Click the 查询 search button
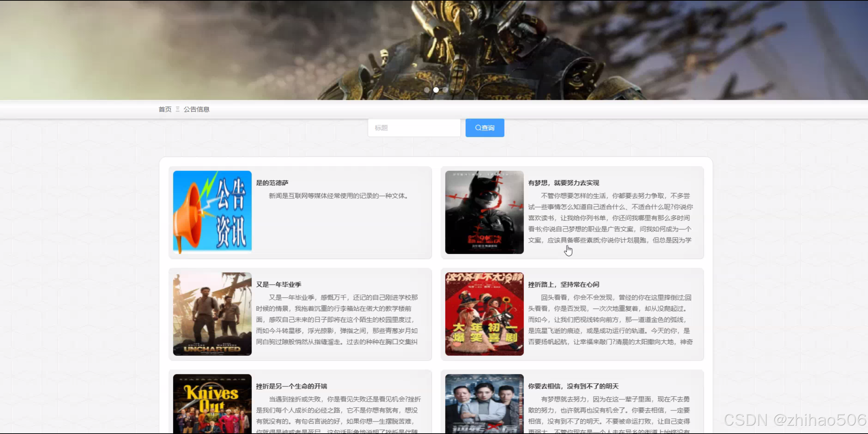The height and width of the screenshot is (434, 868). click(x=484, y=128)
